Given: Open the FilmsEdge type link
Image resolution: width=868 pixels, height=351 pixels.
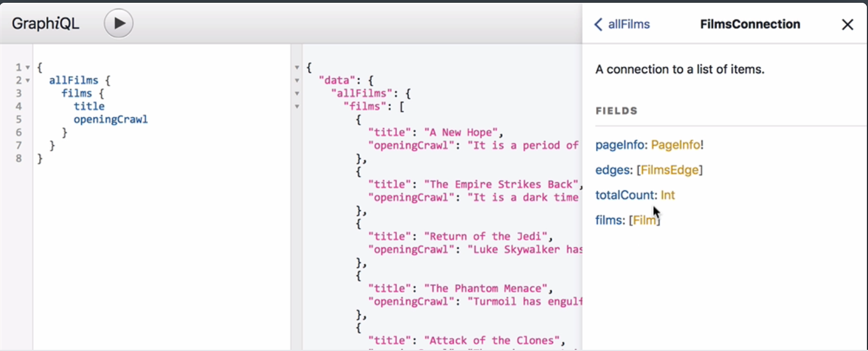Looking at the screenshot, I should click(669, 170).
